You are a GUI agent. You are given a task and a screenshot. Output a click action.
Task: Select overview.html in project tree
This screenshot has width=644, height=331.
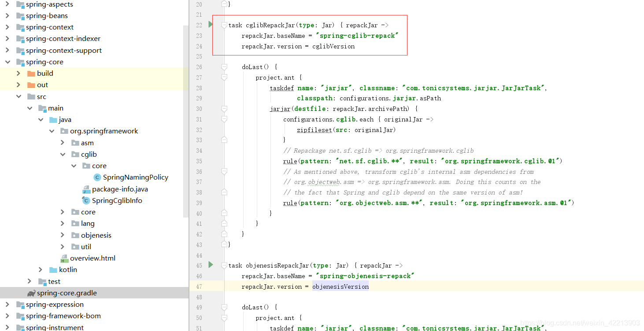tap(93, 258)
